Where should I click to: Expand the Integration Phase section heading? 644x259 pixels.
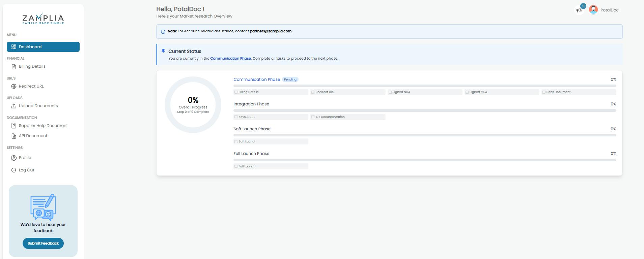click(251, 104)
